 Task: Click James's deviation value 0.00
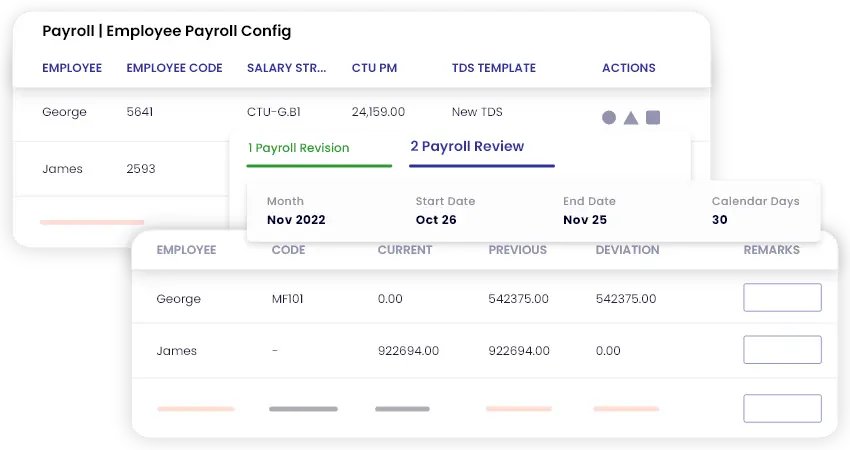[608, 351]
